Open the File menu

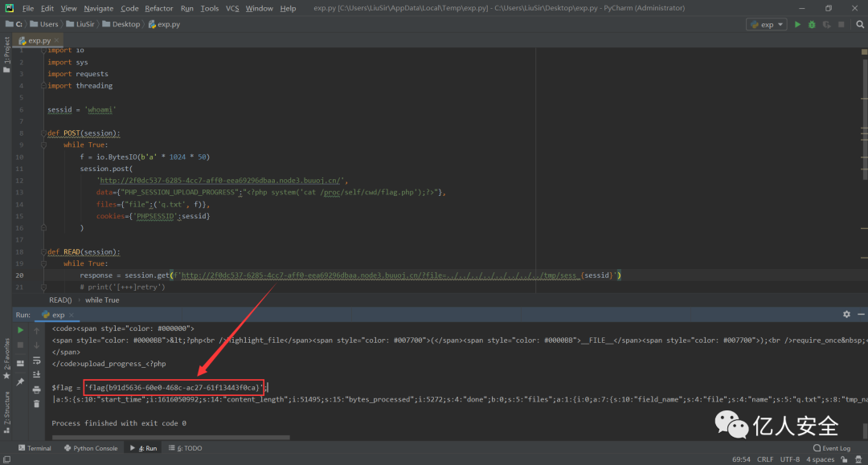[x=27, y=8]
